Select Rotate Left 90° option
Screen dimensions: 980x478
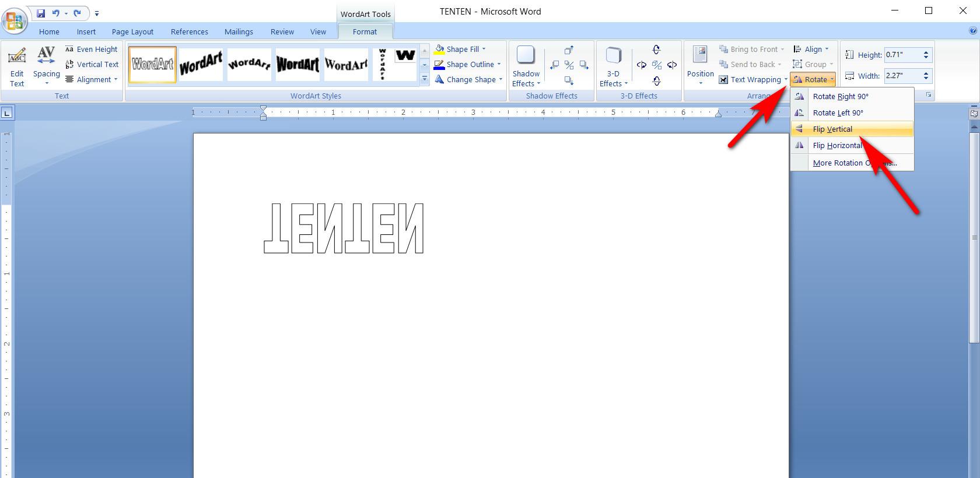(x=852, y=113)
